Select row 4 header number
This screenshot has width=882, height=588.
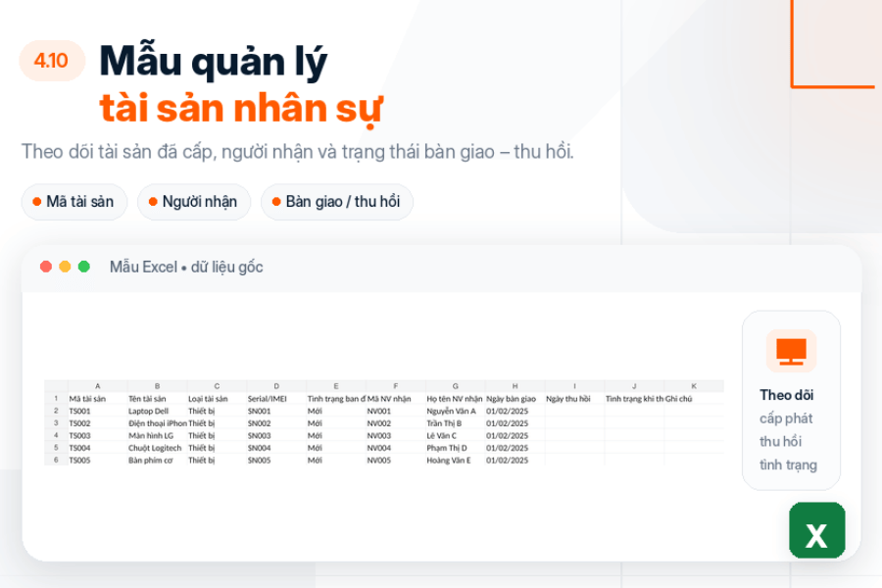click(56, 435)
